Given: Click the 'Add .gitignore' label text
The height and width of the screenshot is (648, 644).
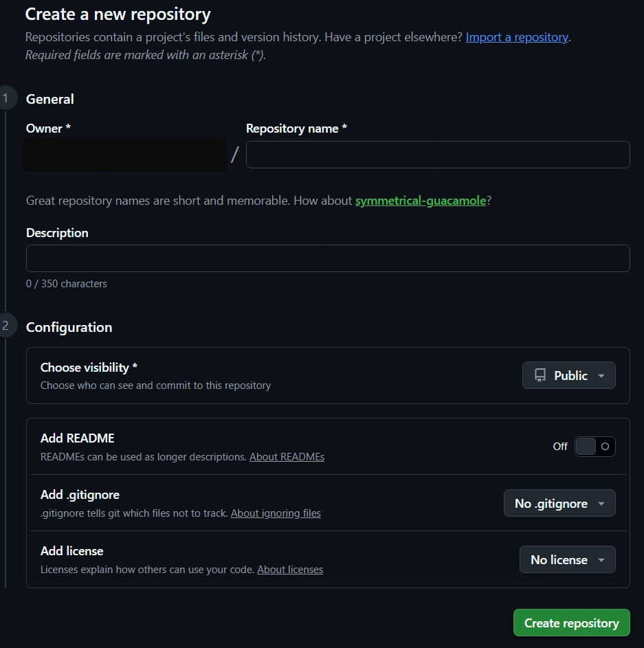Looking at the screenshot, I should (x=80, y=495).
